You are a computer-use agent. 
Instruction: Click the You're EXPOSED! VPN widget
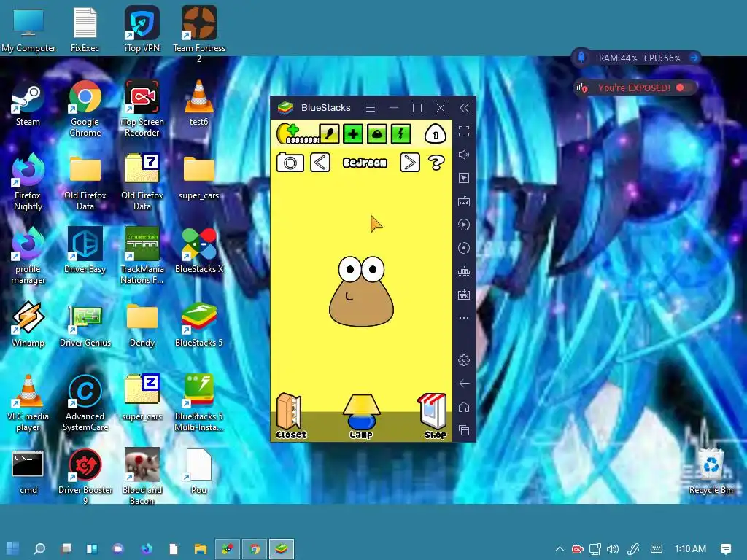tap(634, 87)
